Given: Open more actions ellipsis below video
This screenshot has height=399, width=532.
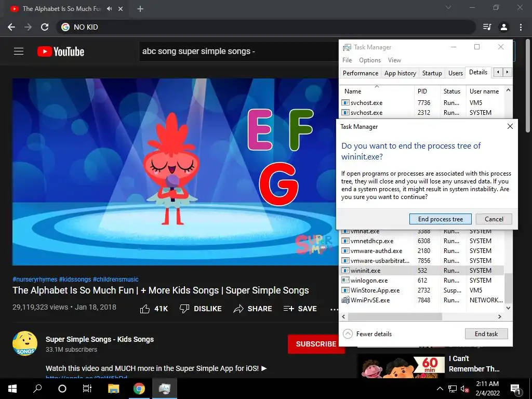Looking at the screenshot, I should coord(334,309).
